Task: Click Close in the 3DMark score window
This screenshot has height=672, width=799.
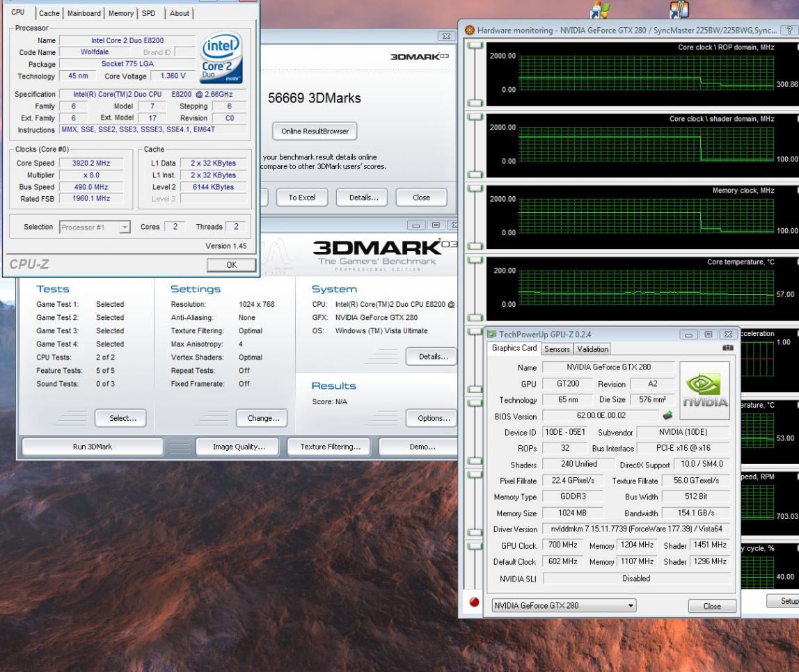Action: pos(421,197)
